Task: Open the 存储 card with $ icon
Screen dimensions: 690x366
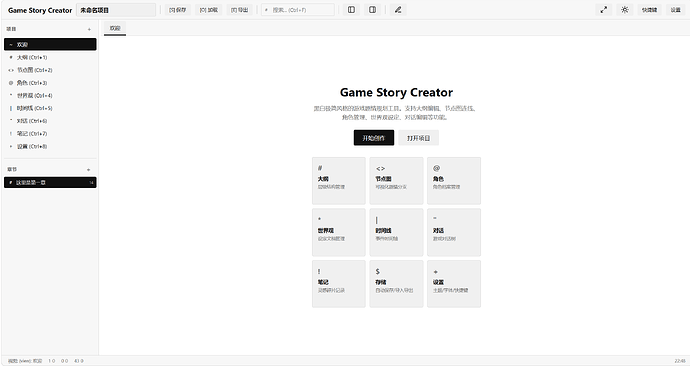Action: click(396, 284)
